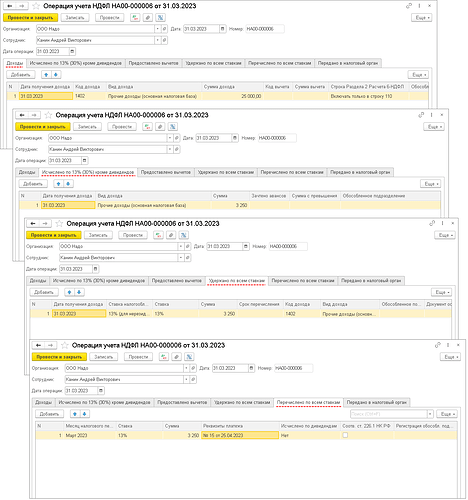Click the paperclip icon in the frontmost window
Screen dimensions: 468x500
177,357
